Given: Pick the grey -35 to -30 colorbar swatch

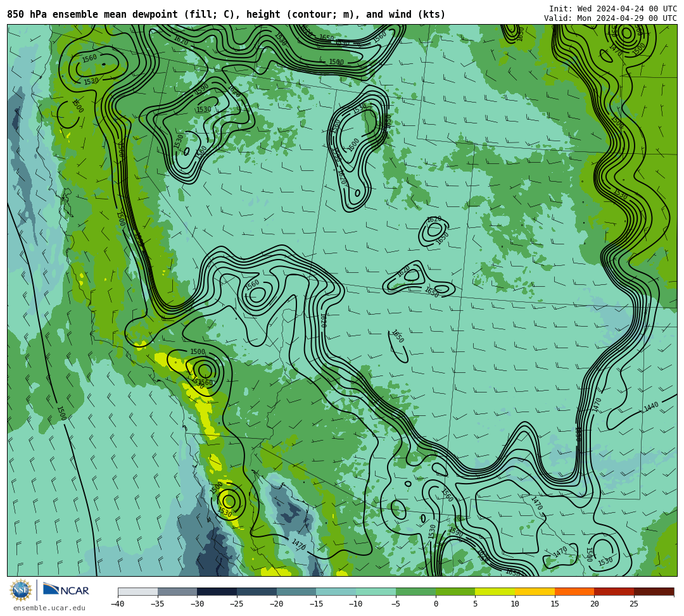Looking at the screenshot, I should pyautogui.click(x=177, y=591).
